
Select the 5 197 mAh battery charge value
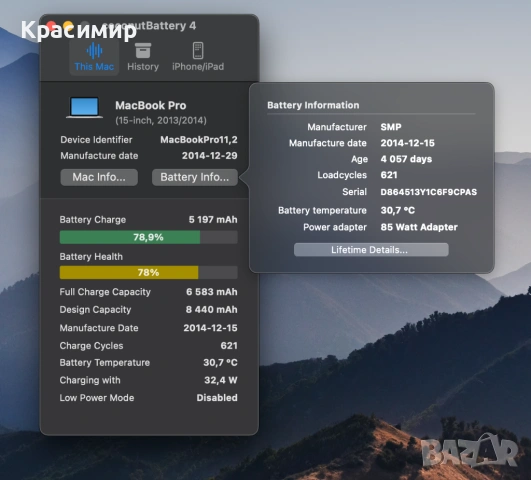coord(213,220)
